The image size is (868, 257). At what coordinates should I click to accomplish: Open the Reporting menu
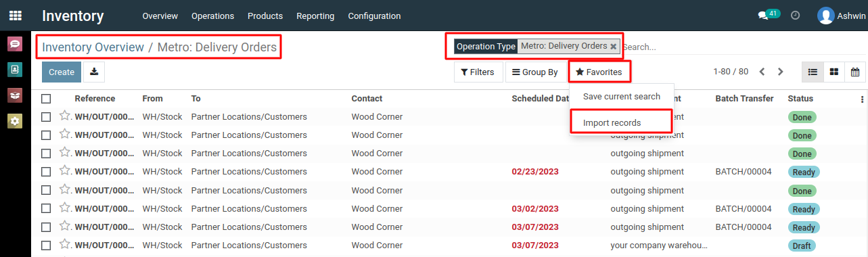pos(315,16)
